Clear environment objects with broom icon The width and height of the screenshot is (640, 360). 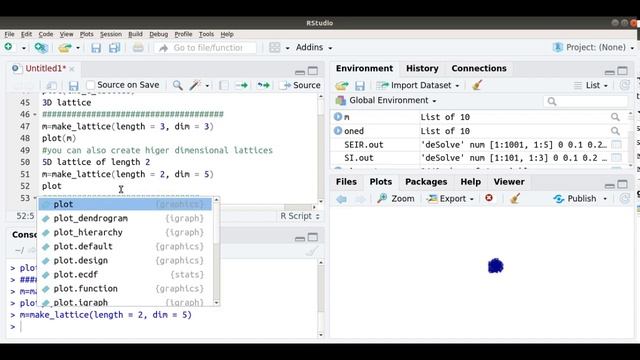477,85
